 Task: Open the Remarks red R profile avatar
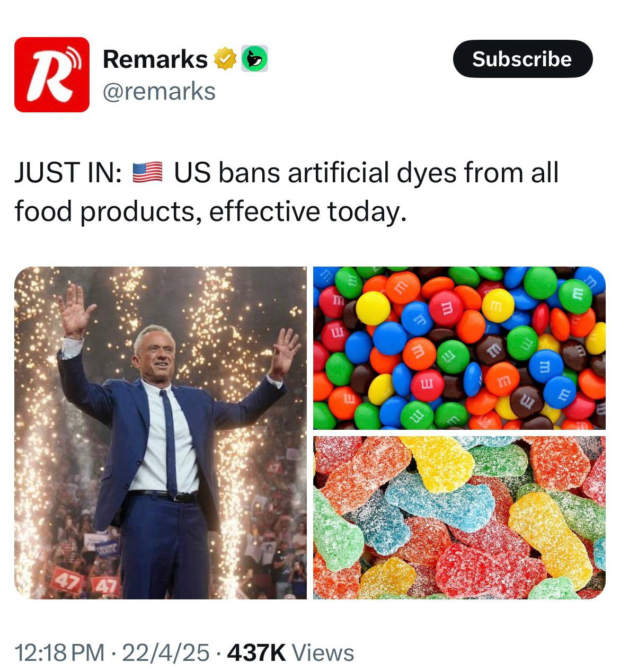point(51,74)
